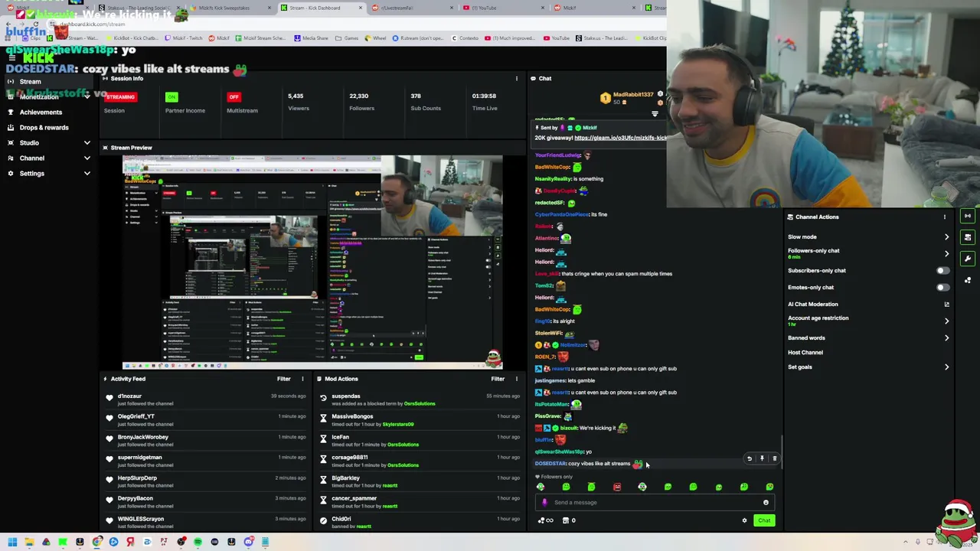Focus the Send a message input
The width and height of the screenshot is (980, 551).
coord(655,503)
